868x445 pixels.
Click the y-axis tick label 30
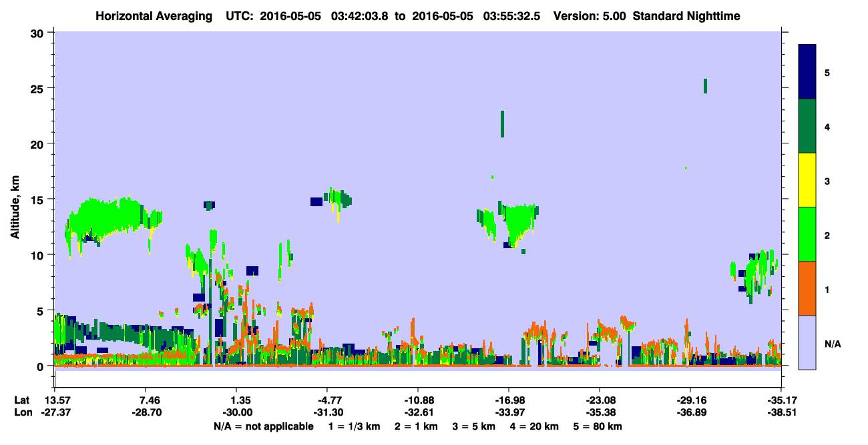pyautogui.click(x=39, y=33)
